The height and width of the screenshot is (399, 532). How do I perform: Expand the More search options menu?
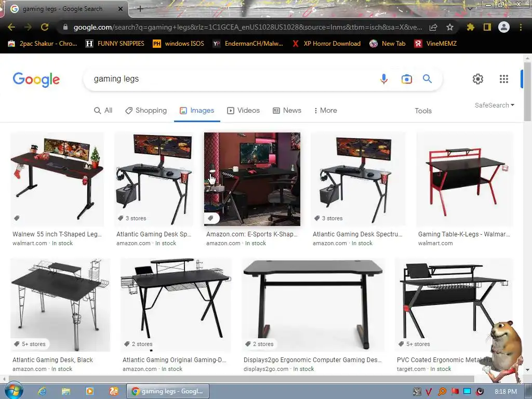325,111
